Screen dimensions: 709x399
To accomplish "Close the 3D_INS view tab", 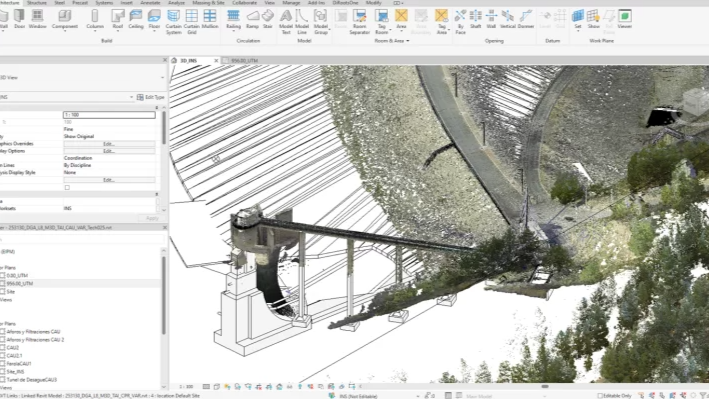I will [x=216, y=61].
